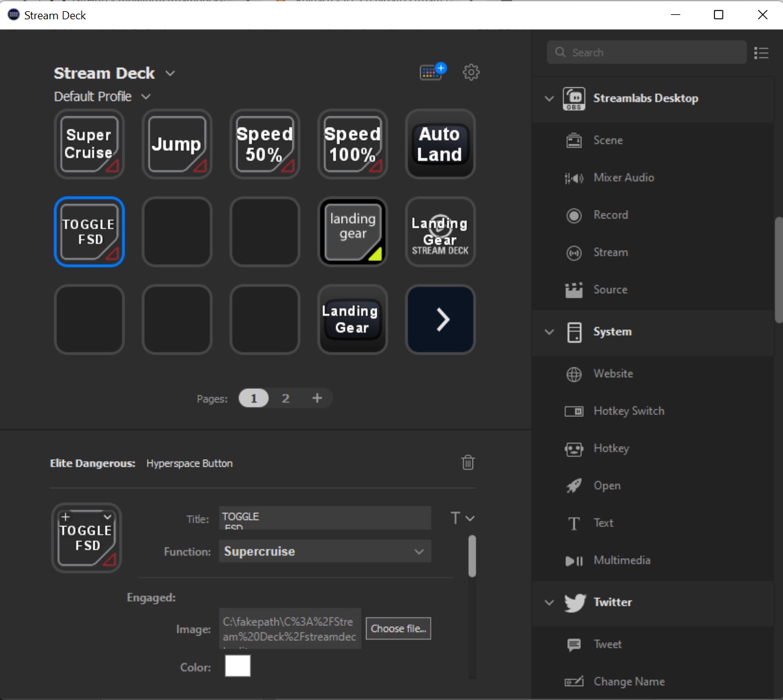Collapse the System category
The height and width of the screenshot is (700, 783).
[x=549, y=332]
